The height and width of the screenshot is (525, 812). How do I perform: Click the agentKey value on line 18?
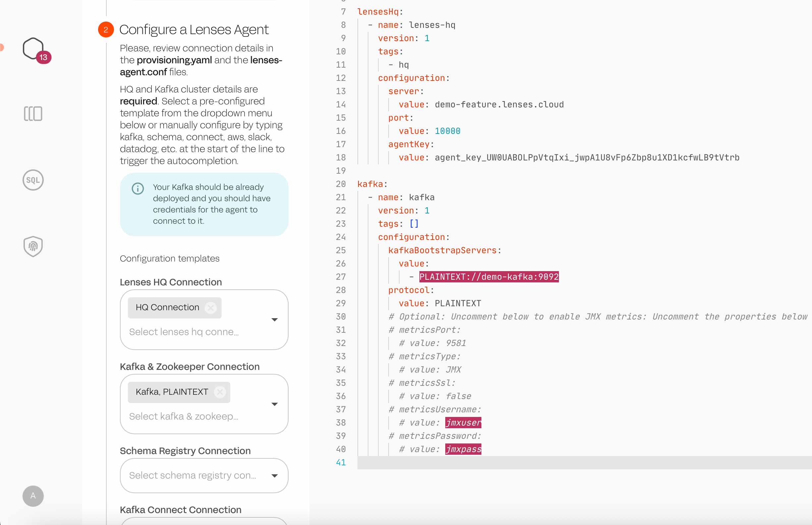click(586, 157)
